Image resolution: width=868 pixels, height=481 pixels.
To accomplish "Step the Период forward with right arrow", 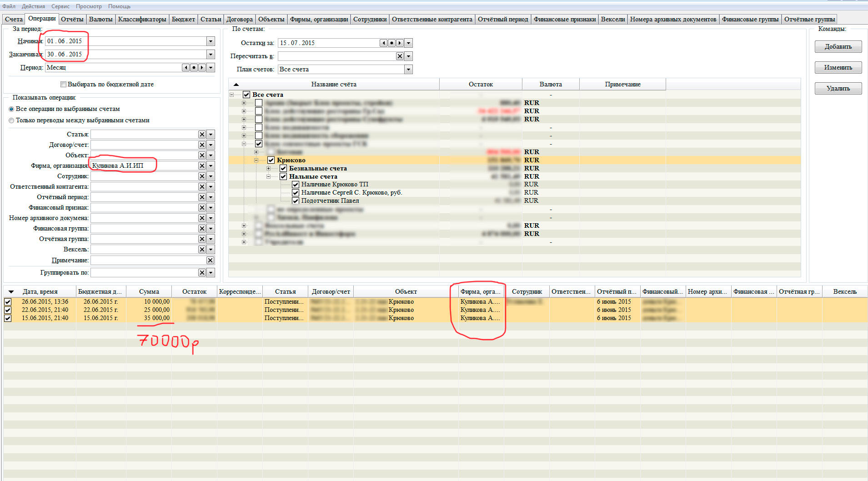I will [x=202, y=68].
